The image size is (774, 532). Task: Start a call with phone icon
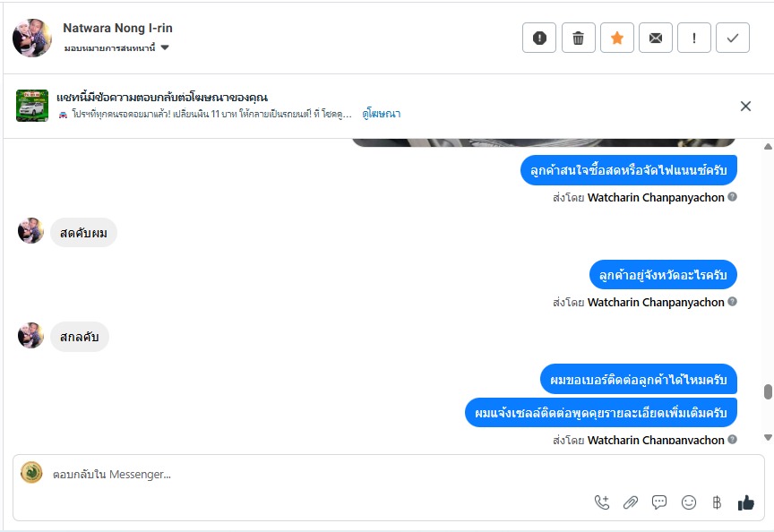(x=602, y=502)
